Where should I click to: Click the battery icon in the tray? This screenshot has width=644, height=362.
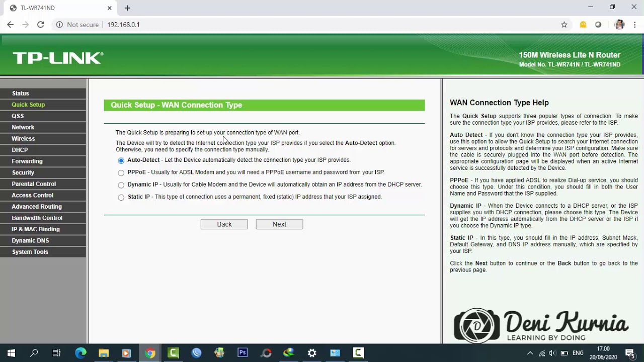[564, 353]
